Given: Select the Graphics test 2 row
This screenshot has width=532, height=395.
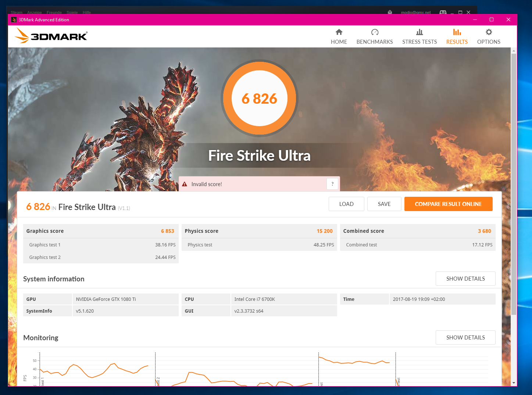Looking at the screenshot, I should [x=101, y=257].
